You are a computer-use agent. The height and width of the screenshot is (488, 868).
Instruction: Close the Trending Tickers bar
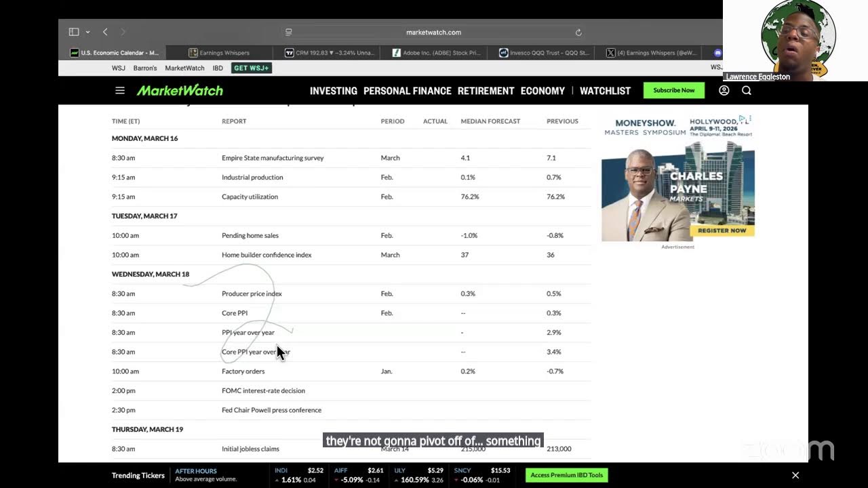(795, 475)
